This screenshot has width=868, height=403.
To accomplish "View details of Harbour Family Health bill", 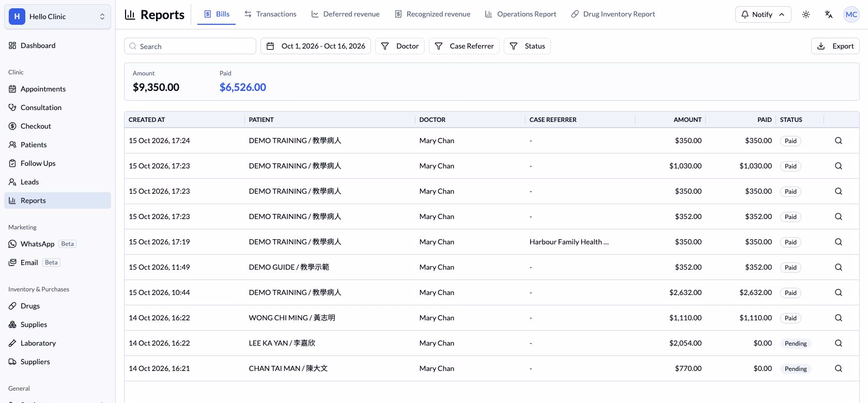I will (x=839, y=242).
